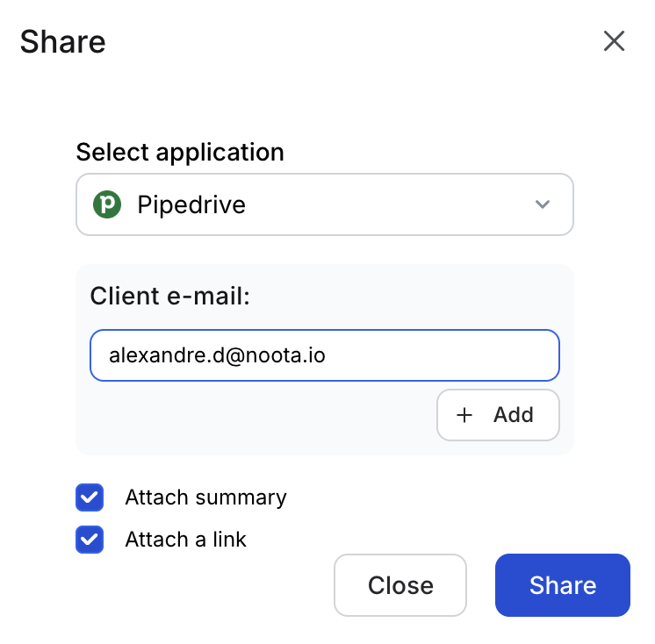Click the Pipedrive text in the dropdown

click(191, 204)
